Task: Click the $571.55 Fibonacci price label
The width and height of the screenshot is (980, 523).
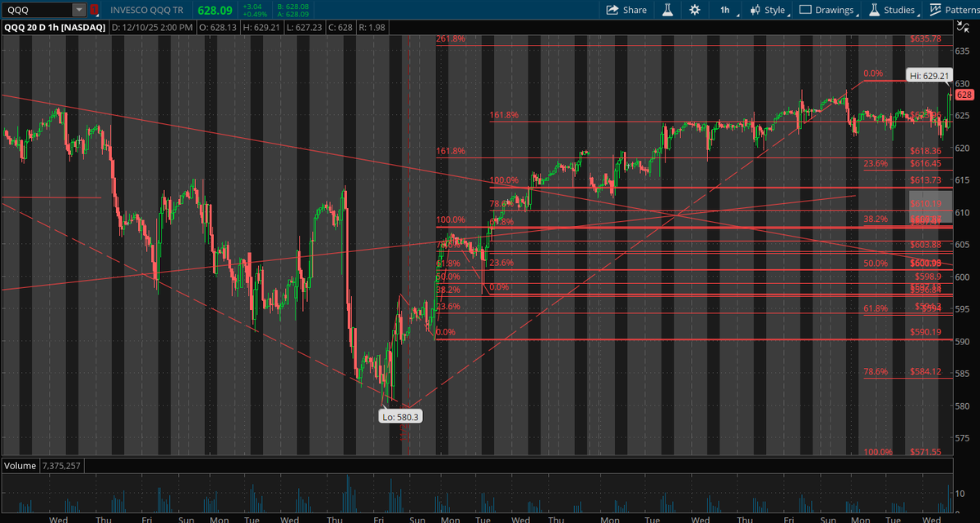Action: click(926, 451)
